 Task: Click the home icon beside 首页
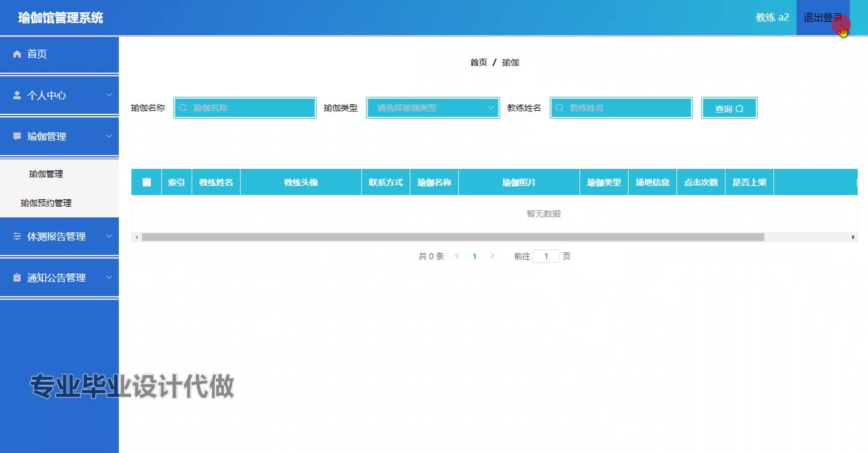(17, 54)
